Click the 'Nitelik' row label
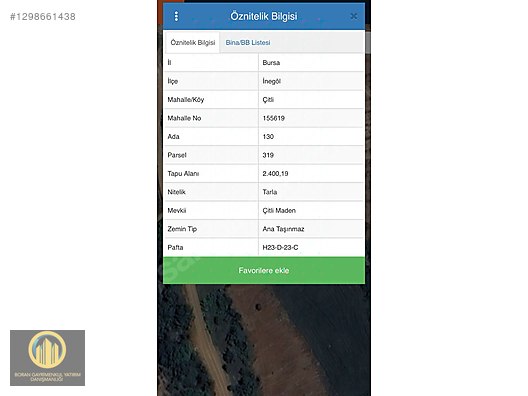528x396 pixels. click(176, 192)
